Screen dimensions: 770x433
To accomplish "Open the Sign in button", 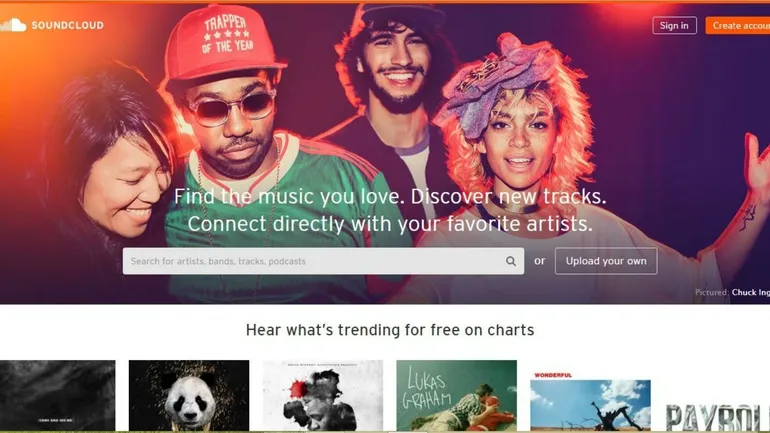I will pos(674,26).
